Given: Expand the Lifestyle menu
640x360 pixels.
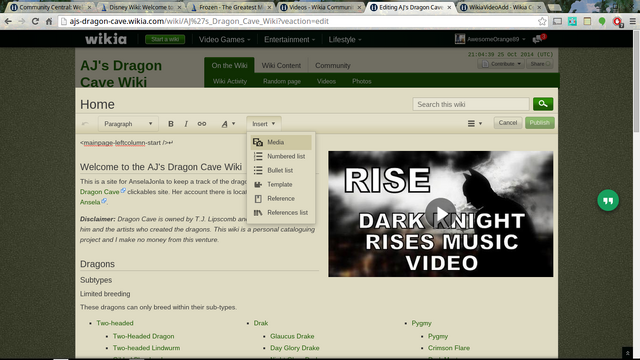Looking at the screenshot, I should (x=345, y=40).
